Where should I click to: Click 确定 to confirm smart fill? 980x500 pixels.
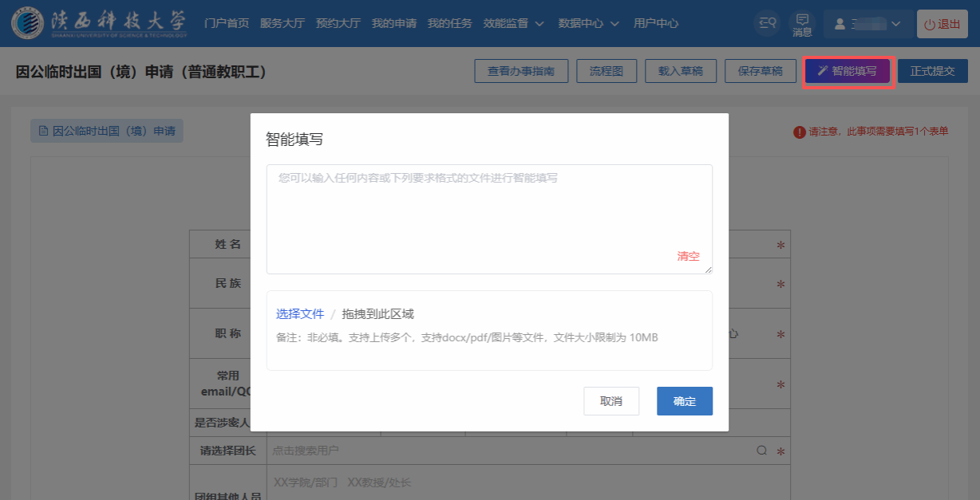tap(684, 401)
